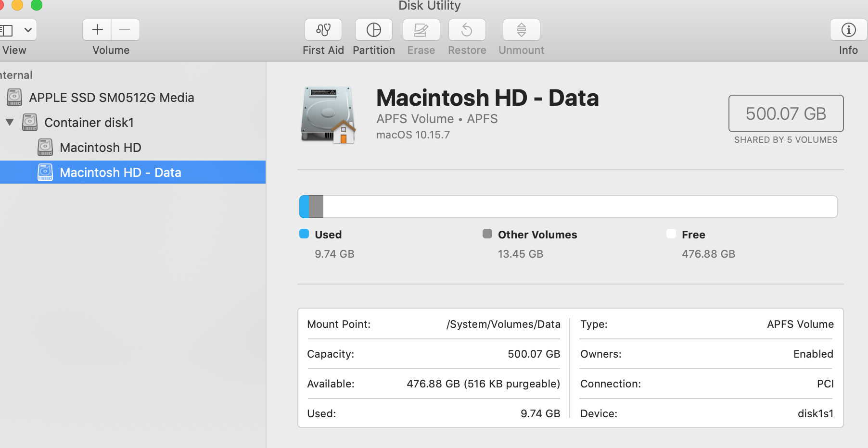Screen dimensions: 868x448
Task: Click the Other Volumes 13.45 GB value
Action: pyautogui.click(x=520, y=254)
